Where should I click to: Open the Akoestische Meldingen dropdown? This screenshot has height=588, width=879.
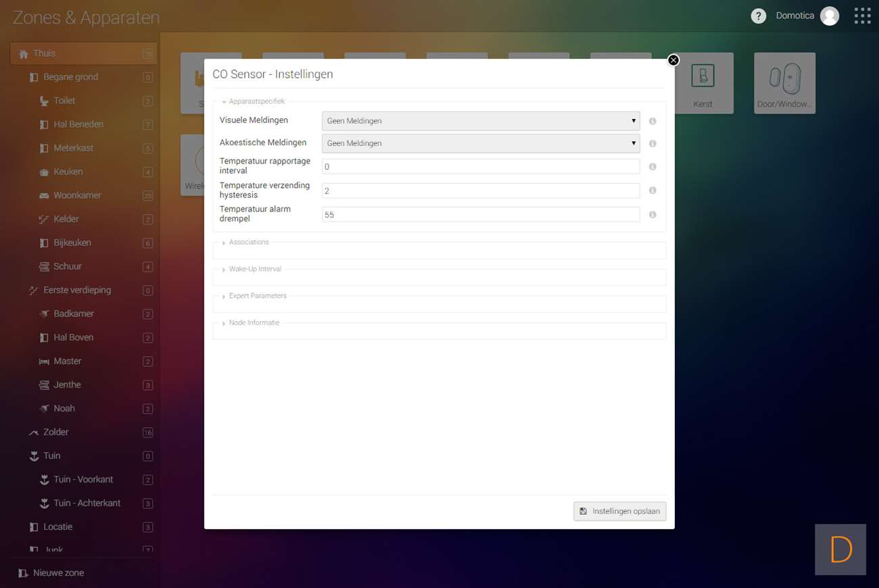tap(481, 143)
